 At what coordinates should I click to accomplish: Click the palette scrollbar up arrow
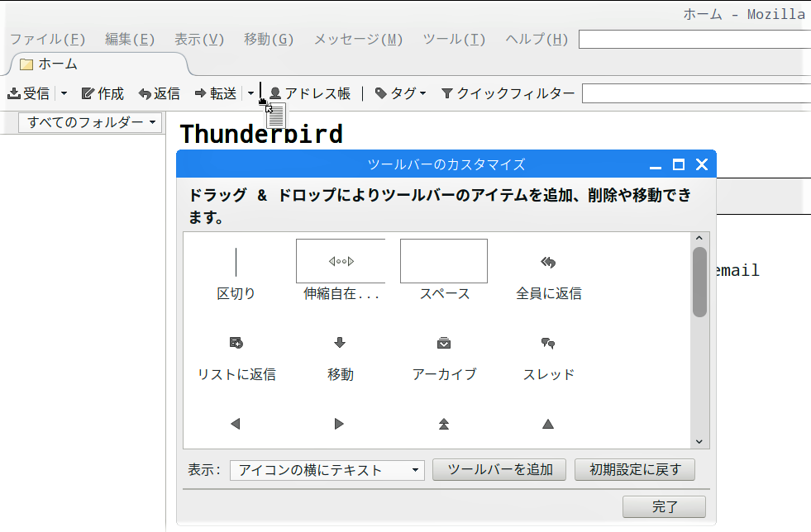(699, 238)
